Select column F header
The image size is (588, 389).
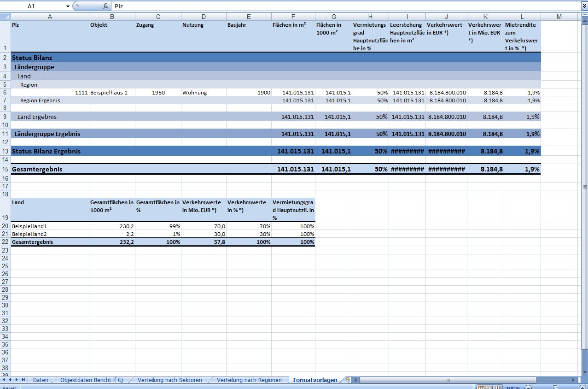point(293,17)
